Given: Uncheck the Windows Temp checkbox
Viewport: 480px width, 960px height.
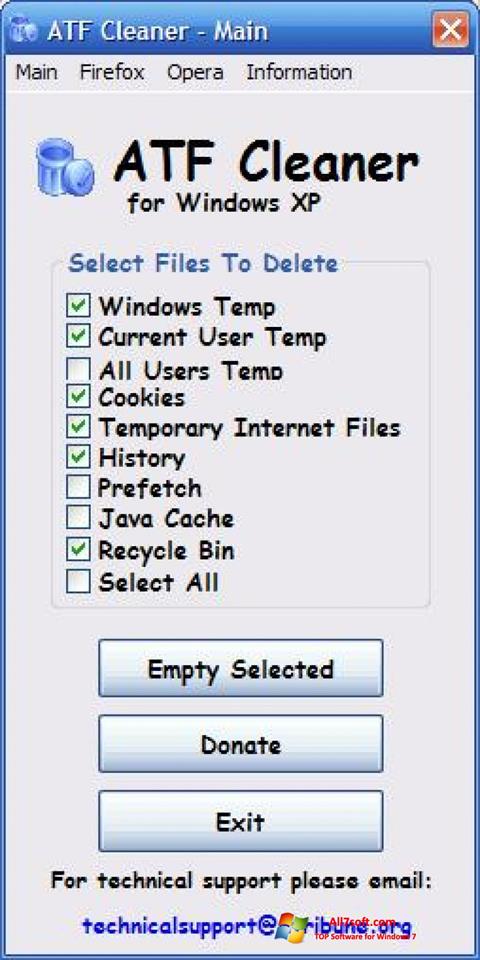Looking at the screenshot, I should tap(78, 306).
